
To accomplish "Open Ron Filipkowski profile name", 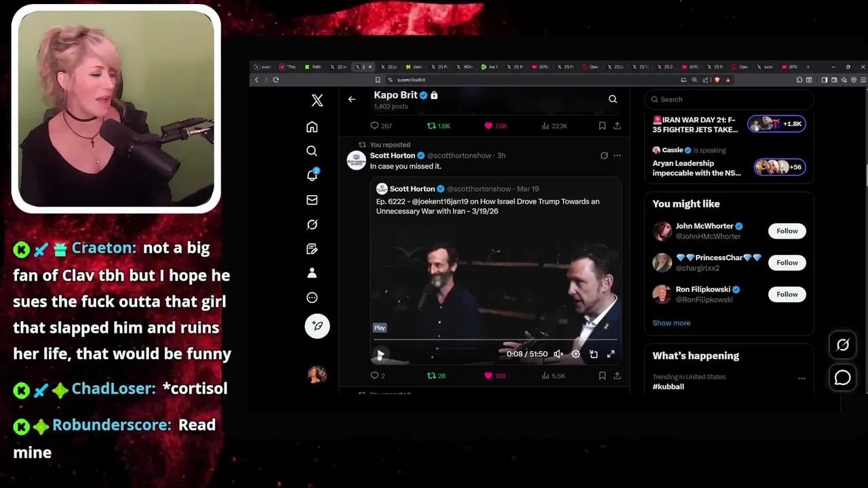I will [x=703, y=289].
